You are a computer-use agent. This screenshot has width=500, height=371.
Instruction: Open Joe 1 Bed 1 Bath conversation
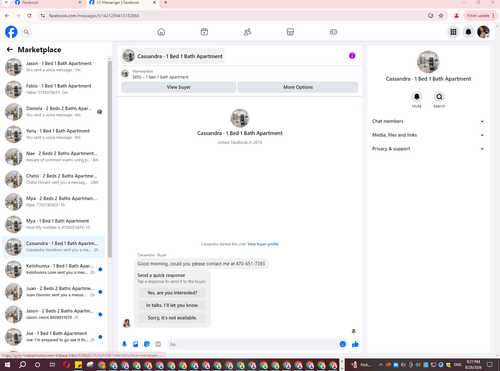[x=54, y=336]
